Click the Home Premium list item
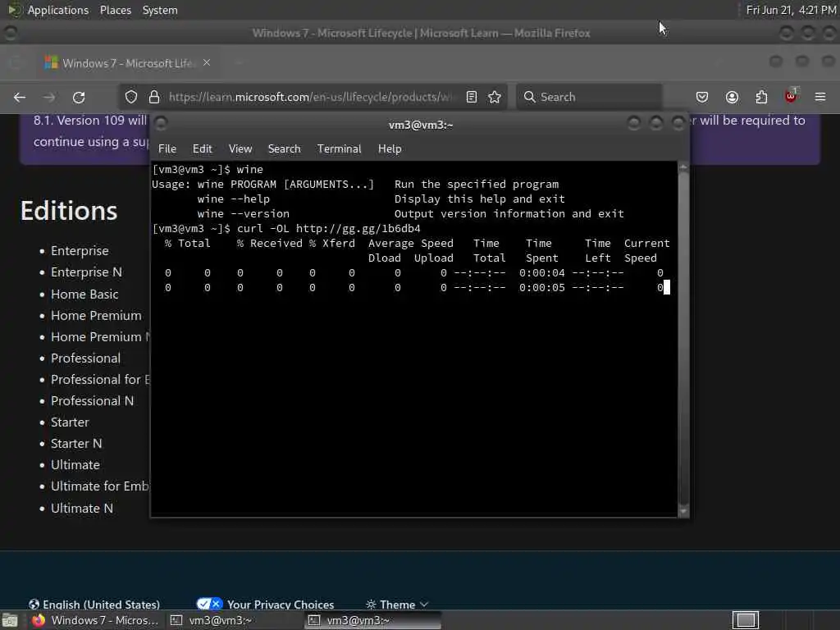Image resolution: width=840 pixels, height=630 pixels. (97, 316)
